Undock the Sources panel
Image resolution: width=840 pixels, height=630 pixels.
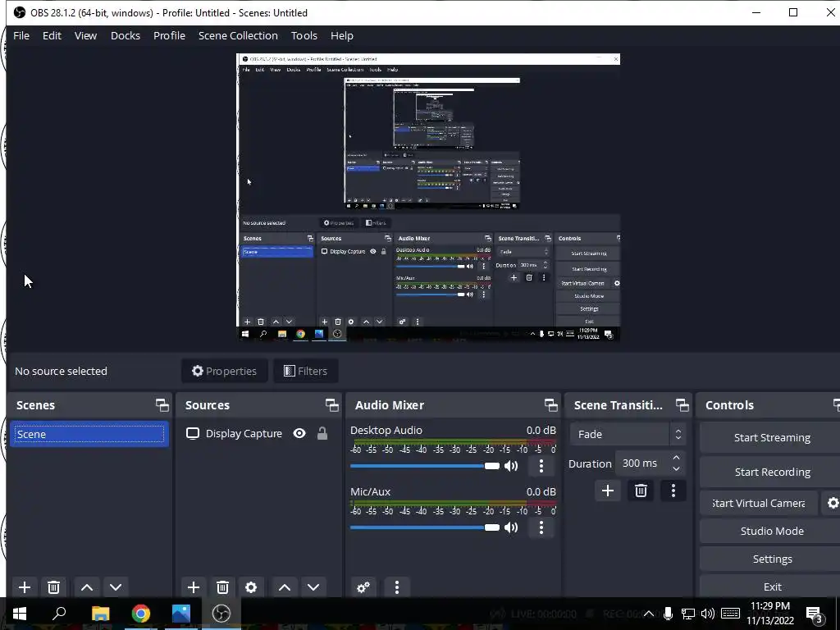pyautogui.click(x=331, y=405)
